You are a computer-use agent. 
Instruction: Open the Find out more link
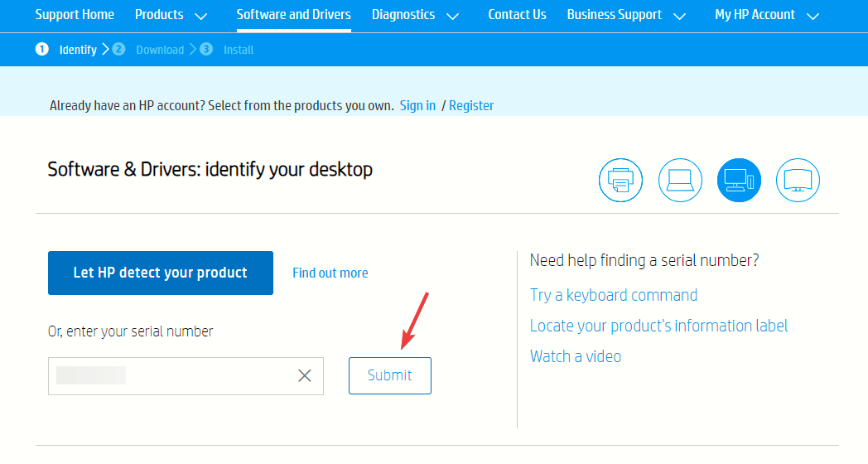coord(330,273)
